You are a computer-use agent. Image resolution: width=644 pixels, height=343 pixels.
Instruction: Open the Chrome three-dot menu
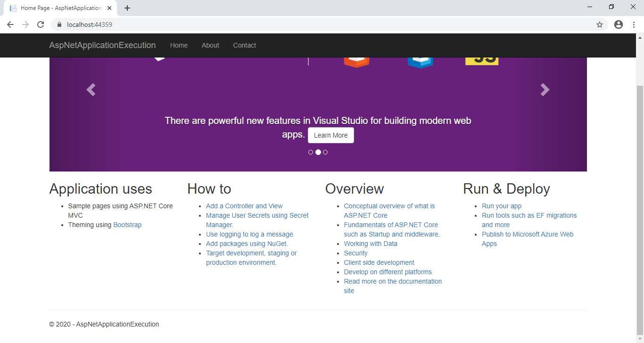pos(634,24)
